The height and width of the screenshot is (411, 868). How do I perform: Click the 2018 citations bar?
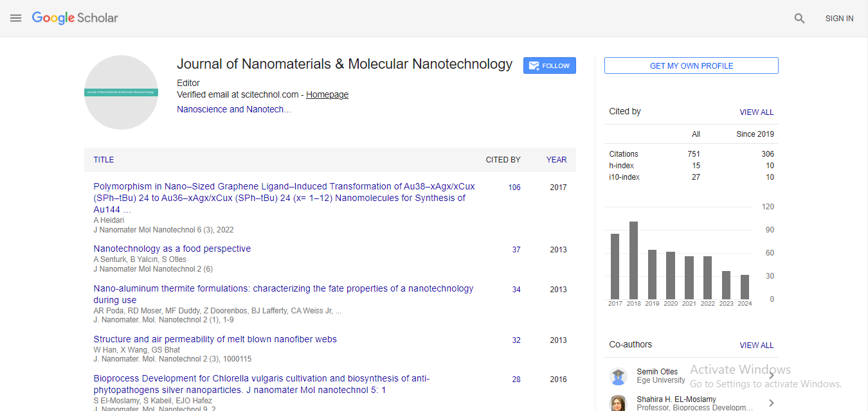pyautogui.click(x=634, y=261)
